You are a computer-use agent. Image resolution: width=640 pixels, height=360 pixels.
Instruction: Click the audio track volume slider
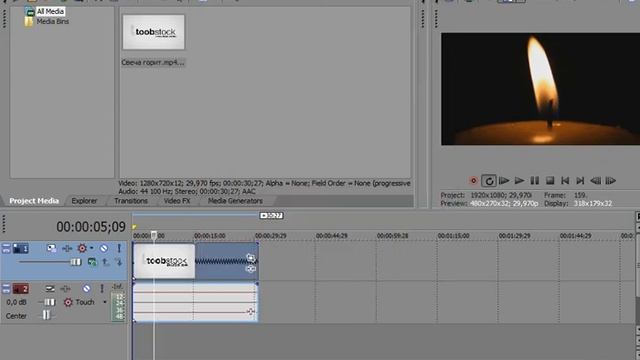click(x=49, y=302)
